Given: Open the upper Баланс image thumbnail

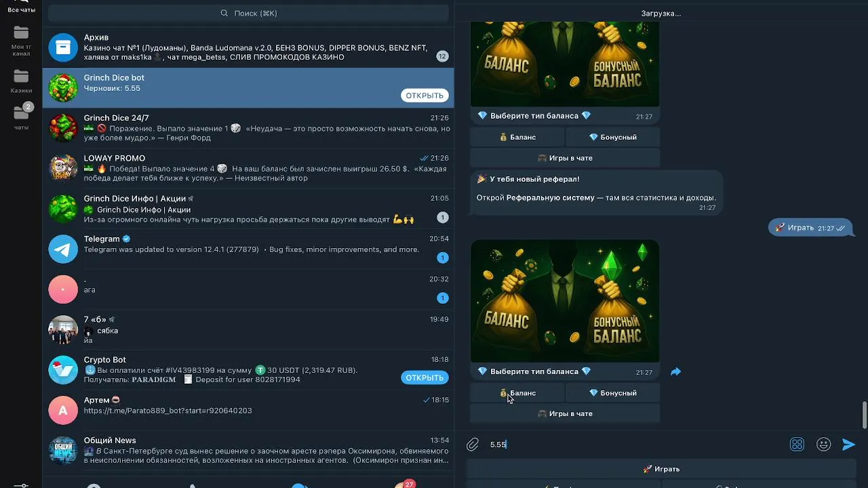Looking at the screenshot, I should (x=565, y=64).
